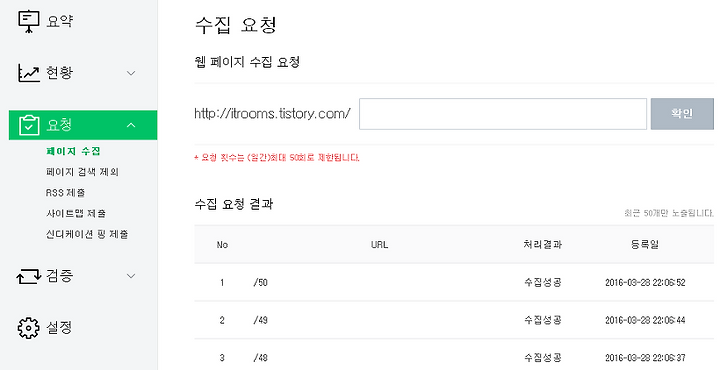Go to RSS 제출 submenu item
This screenshot has height=370, width=720.
coord(66,193)
